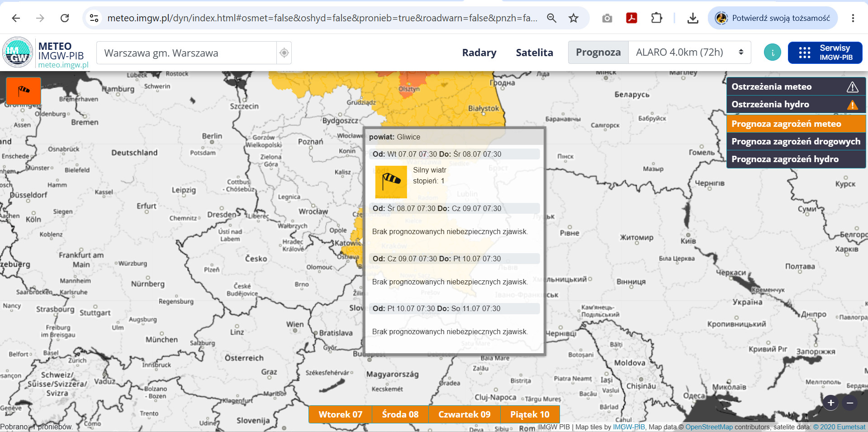
Task: Select the Środa 08 day tab
Action: click(400, 414)
